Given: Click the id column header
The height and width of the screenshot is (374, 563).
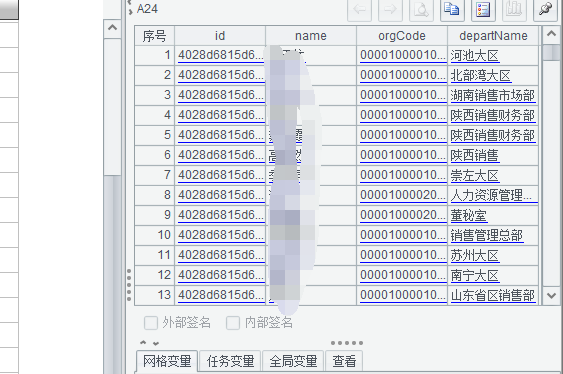Looking at the screenshot, I should click(220, 36).
